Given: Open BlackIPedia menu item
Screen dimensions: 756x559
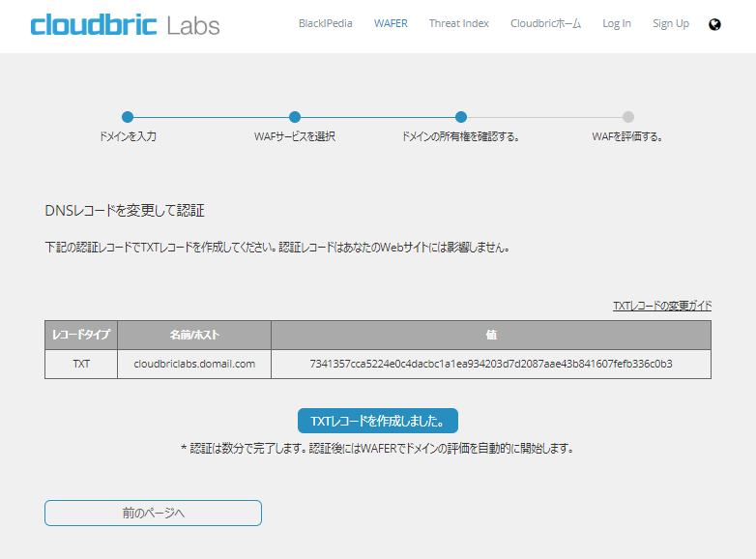Looking at the screenshot, I should click(x=326, y=23).
